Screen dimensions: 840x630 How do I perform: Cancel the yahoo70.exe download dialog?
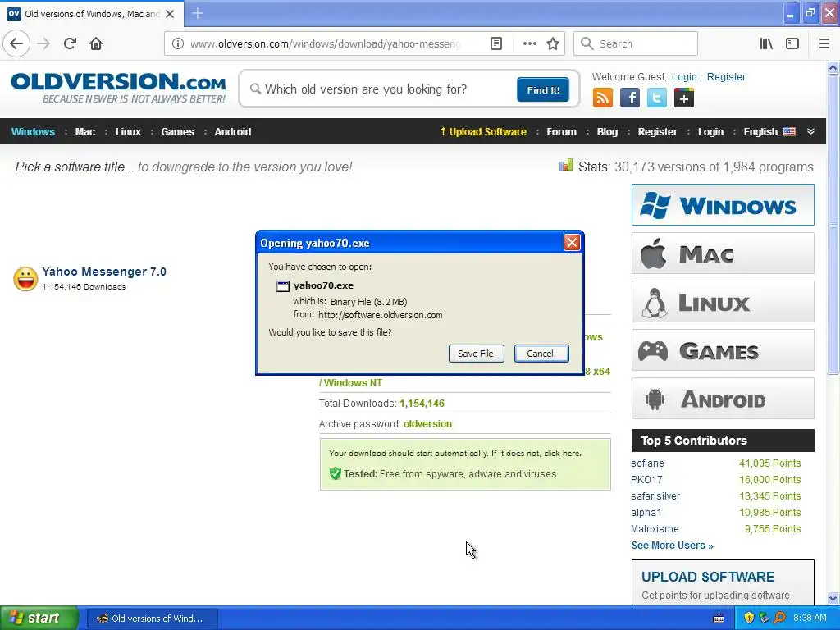click(541, 354)
